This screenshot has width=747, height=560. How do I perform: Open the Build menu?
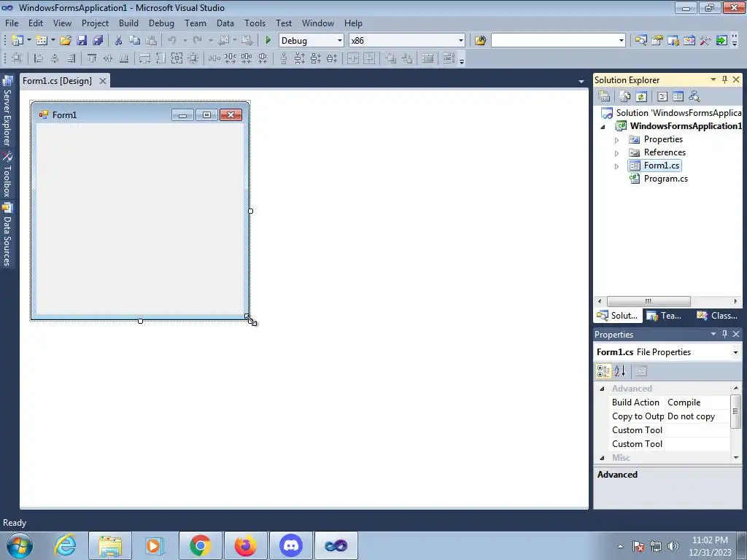tap(128, 23)
